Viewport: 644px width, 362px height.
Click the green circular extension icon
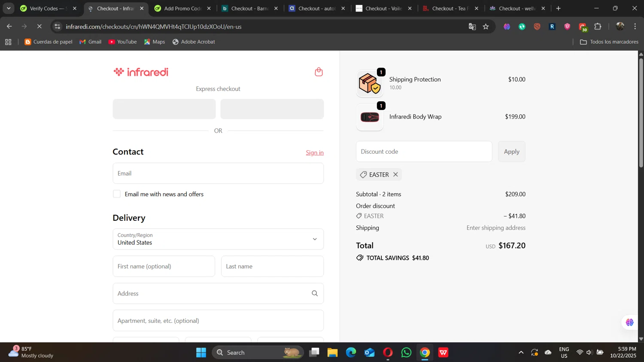pyautogui.click(x=522, y=27)
